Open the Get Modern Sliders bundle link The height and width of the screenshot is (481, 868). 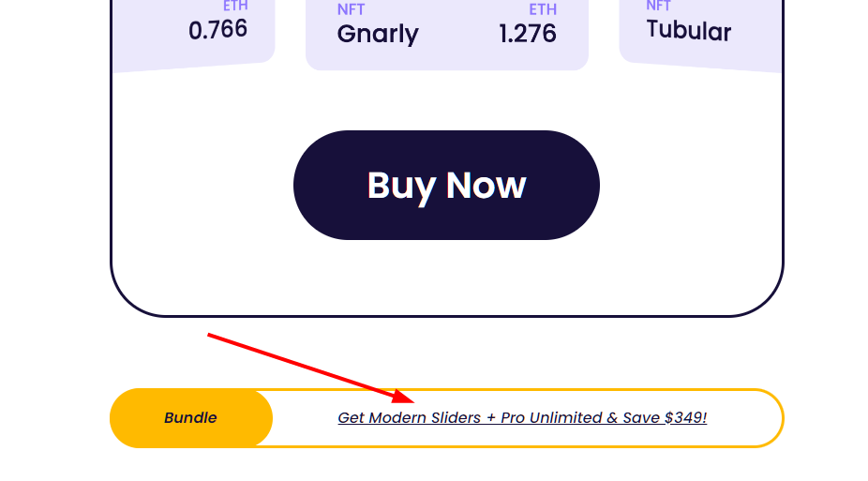(522, 418)
